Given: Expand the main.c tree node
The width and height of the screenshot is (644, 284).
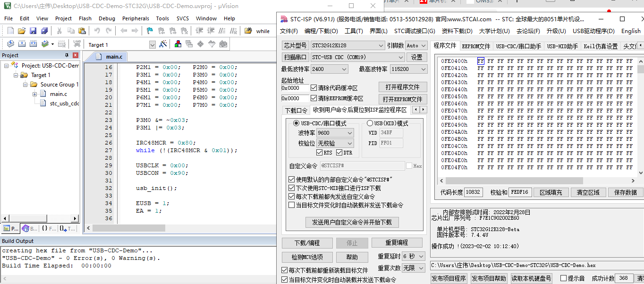Looking at the screenshot, I should click(x=35, y=94).
